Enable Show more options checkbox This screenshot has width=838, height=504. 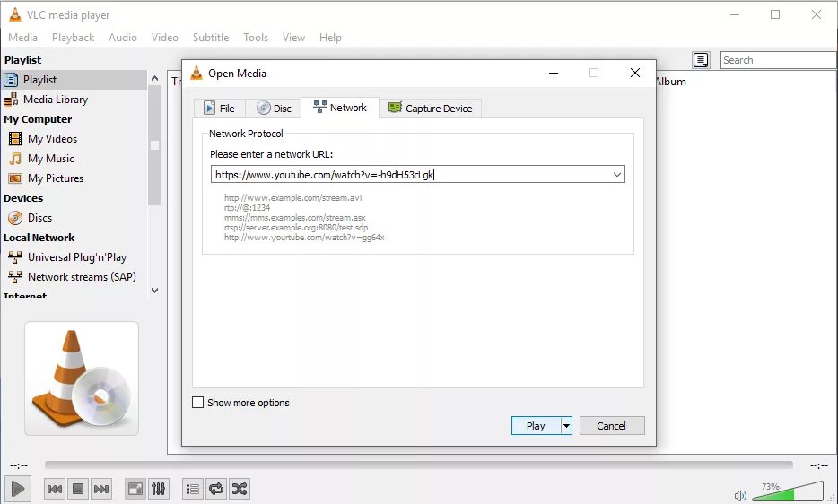[x=197, y=403]
